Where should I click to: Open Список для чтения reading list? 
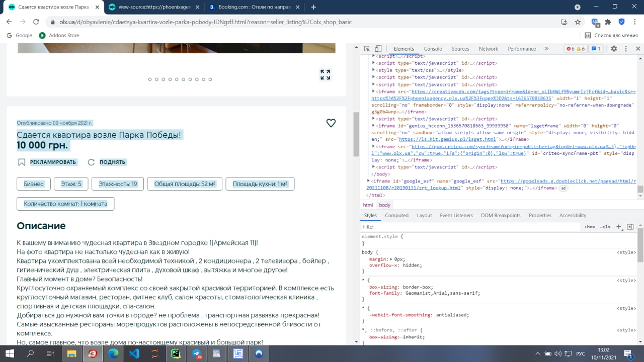tap(611, 35)
